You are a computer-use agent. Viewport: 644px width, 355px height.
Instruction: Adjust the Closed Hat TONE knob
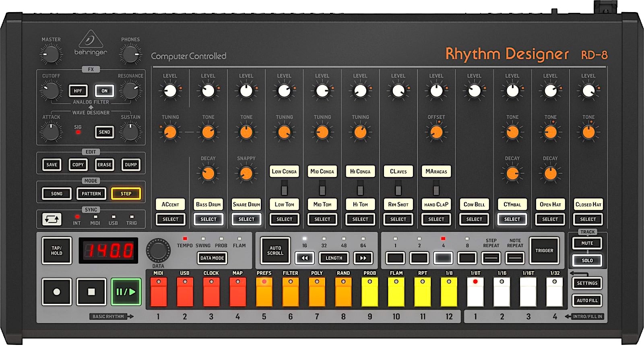click(x=588, y=132)
